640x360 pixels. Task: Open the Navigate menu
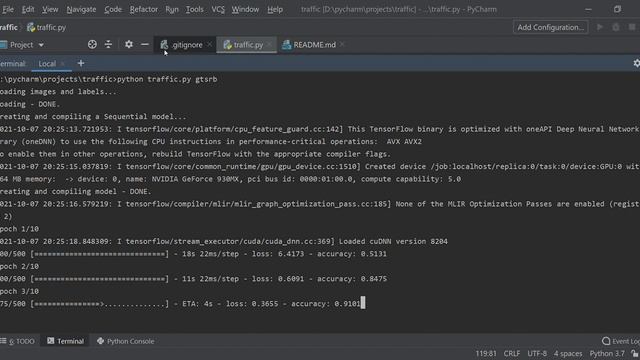81,9
